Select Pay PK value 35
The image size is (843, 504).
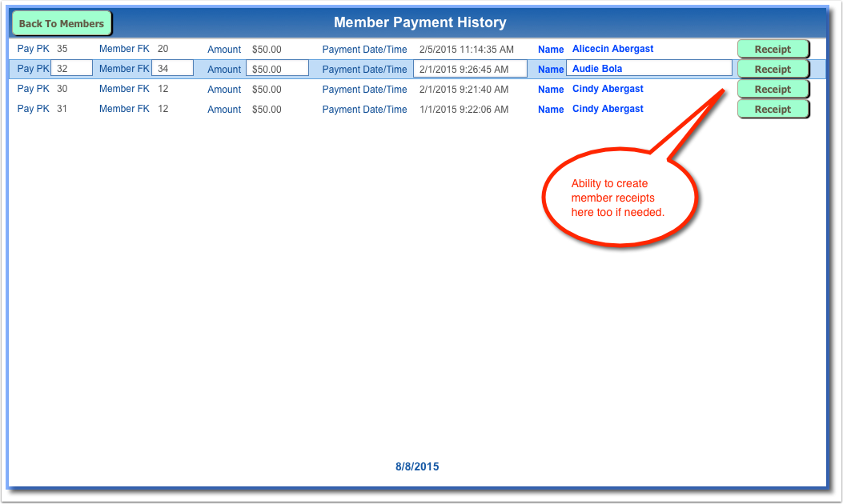pyautogui.click(x=62, y=48)
